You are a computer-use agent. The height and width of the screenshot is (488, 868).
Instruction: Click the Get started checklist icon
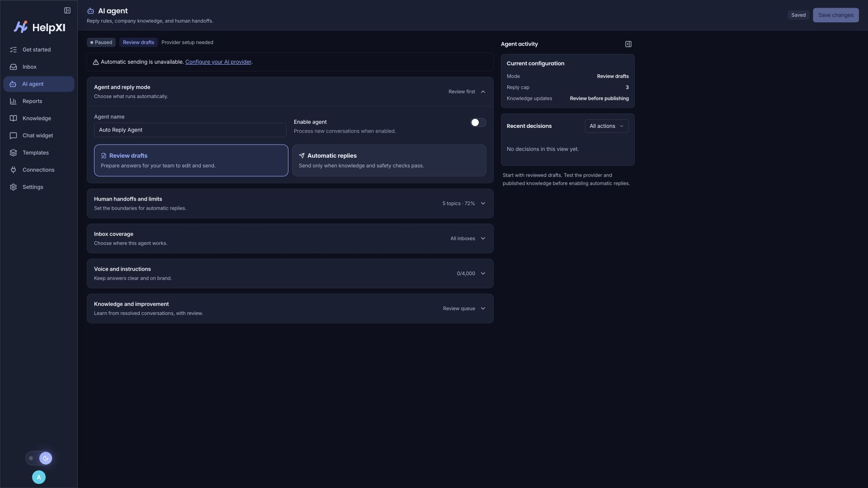tap(13, 50)
